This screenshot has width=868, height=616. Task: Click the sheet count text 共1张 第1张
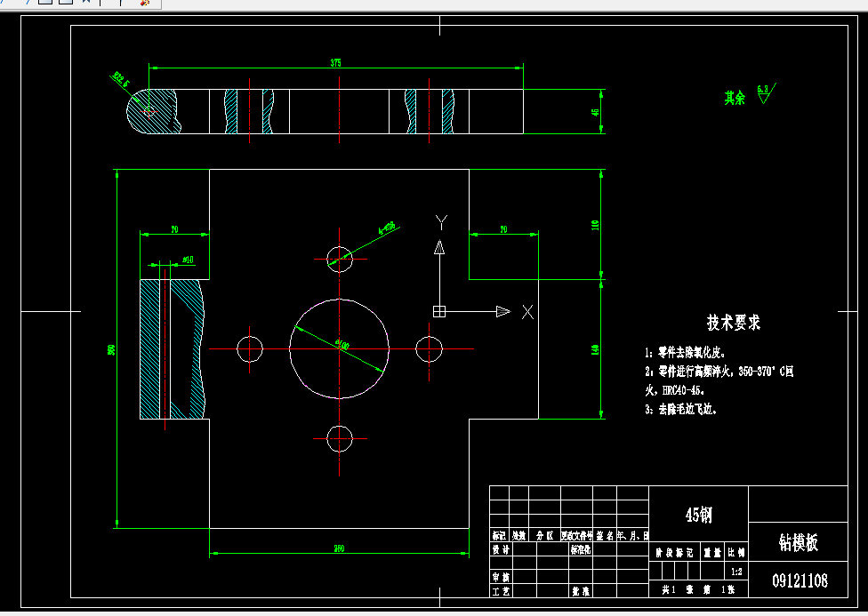pos(698,590)
